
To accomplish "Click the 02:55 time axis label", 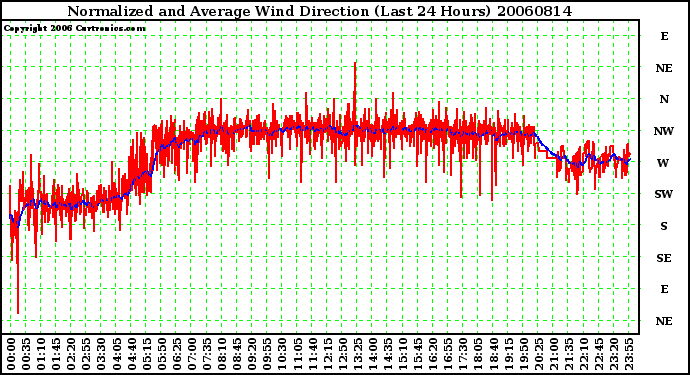I will pyautogui.click(x=86, y=354).
